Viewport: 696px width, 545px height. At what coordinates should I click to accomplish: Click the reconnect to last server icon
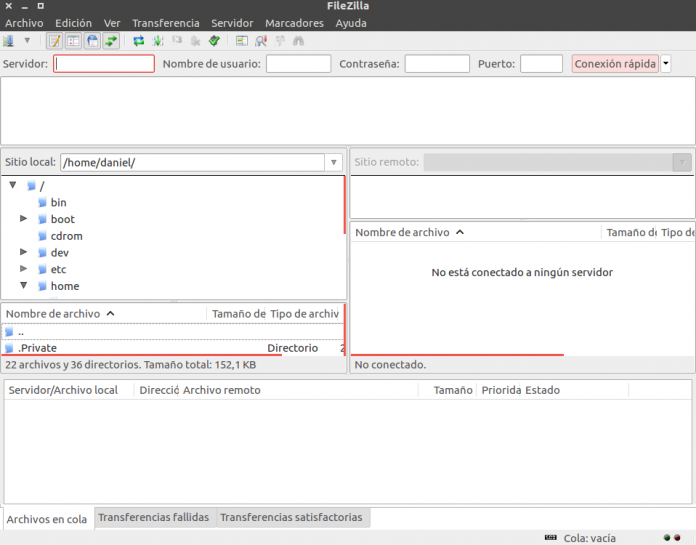(x=214, y=41)
